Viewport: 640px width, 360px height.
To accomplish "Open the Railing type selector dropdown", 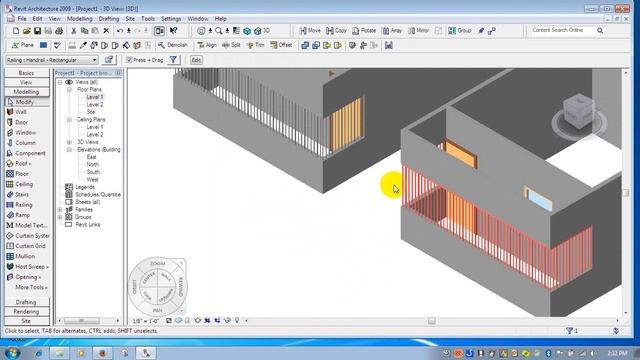I will 95,60.
